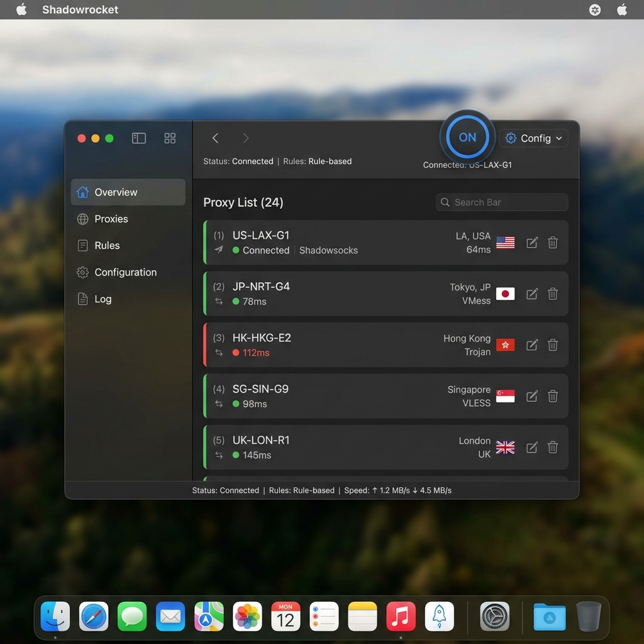Delete the HK-HKG-E2 proxy
The width and height of the screenshot is (644, 644).
pyautogui.click(x=553, y=345)
